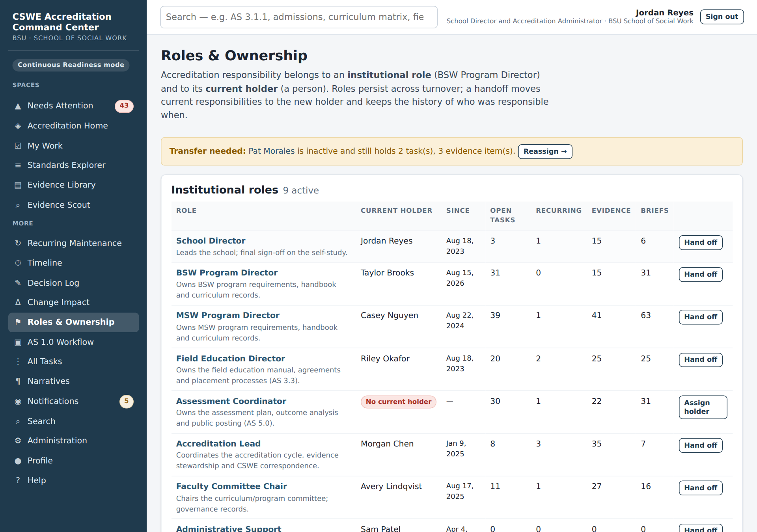Screen dimensions: 757x532
Task: Open the School Director role link
Action: (x=211, y=241)
